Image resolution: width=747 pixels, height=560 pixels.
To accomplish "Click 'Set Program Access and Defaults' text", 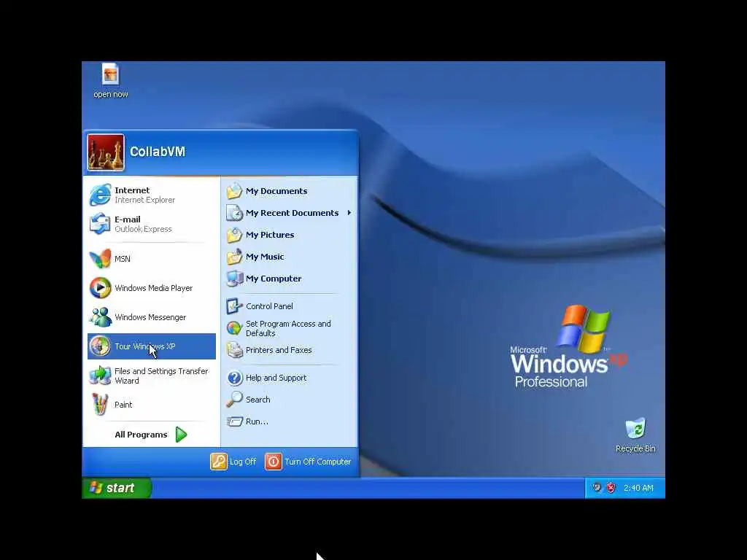I will [288, 329].
